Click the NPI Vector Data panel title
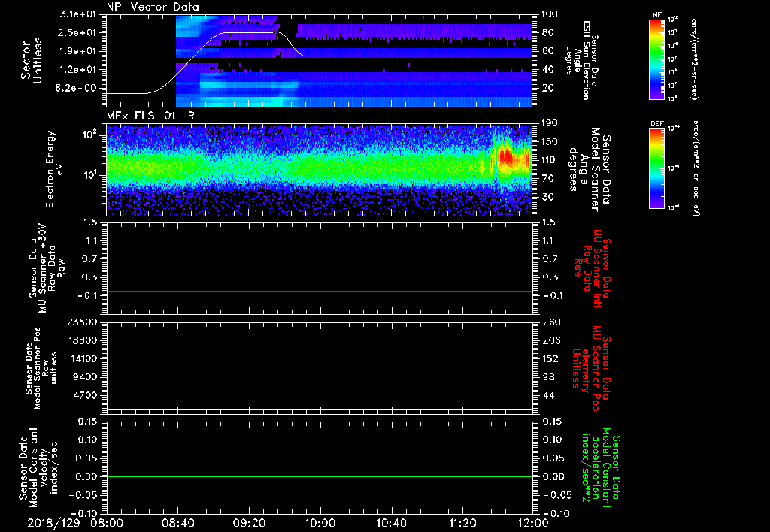 pyautogui.click(x=153, y=7)
